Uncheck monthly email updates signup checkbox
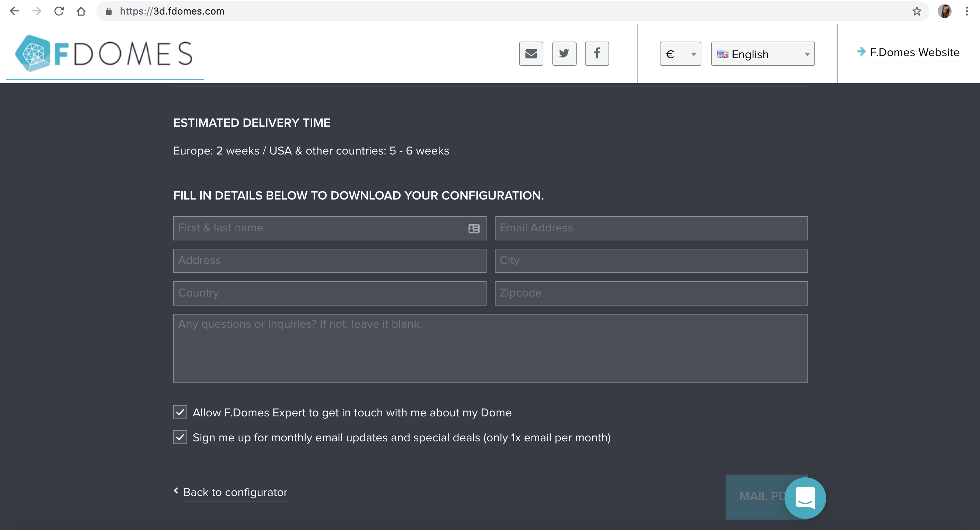 coord(180,437)
